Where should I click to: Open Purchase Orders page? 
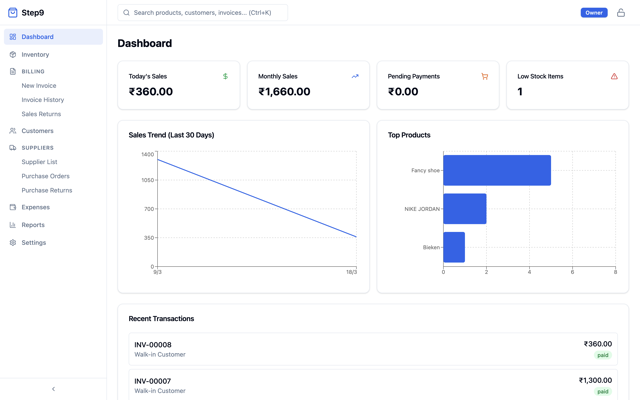45,176
